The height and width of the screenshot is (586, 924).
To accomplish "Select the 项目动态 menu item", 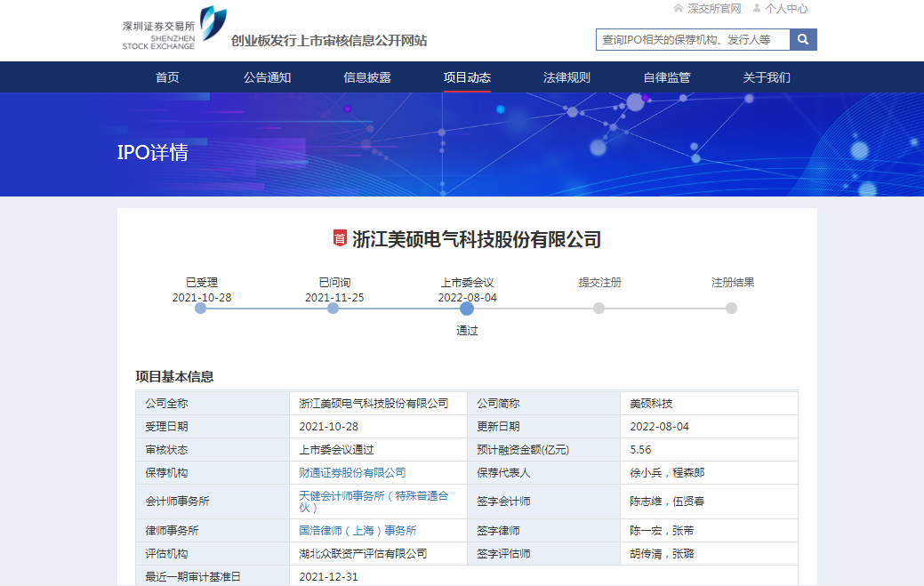I will point(467,77).
